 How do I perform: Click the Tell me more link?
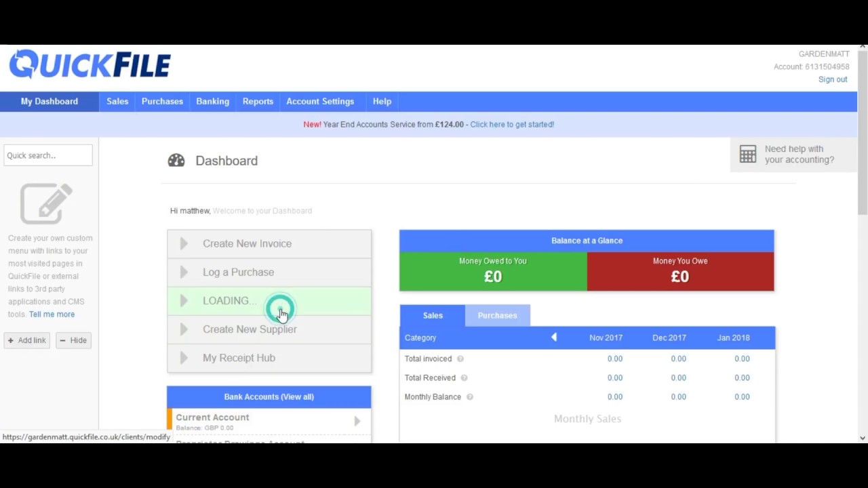[52, 314]
